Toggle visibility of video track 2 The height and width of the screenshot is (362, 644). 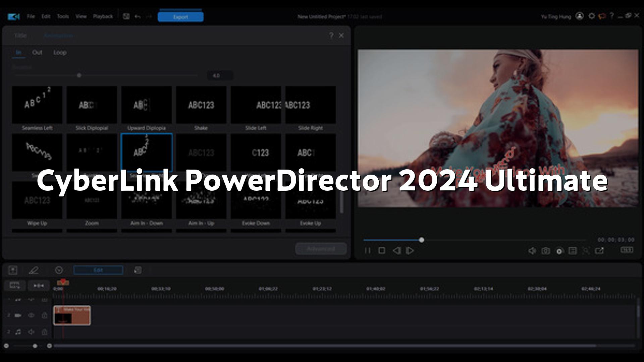point(31,315)
